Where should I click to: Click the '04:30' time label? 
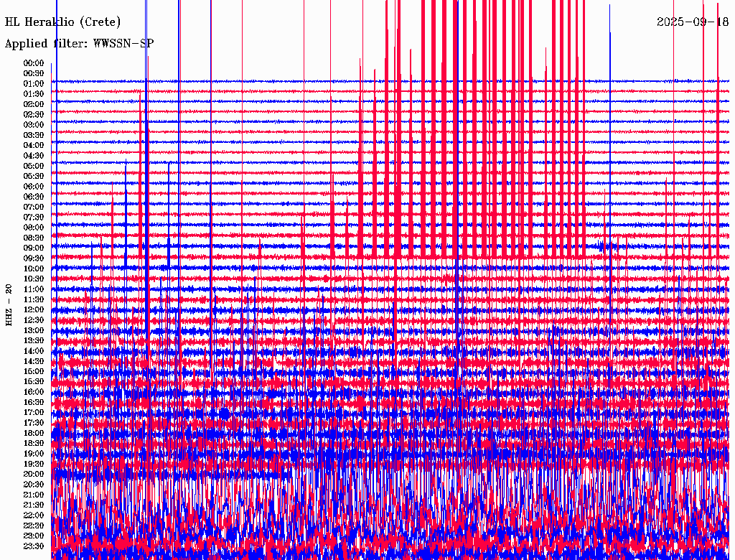click(x=34, y=156)
